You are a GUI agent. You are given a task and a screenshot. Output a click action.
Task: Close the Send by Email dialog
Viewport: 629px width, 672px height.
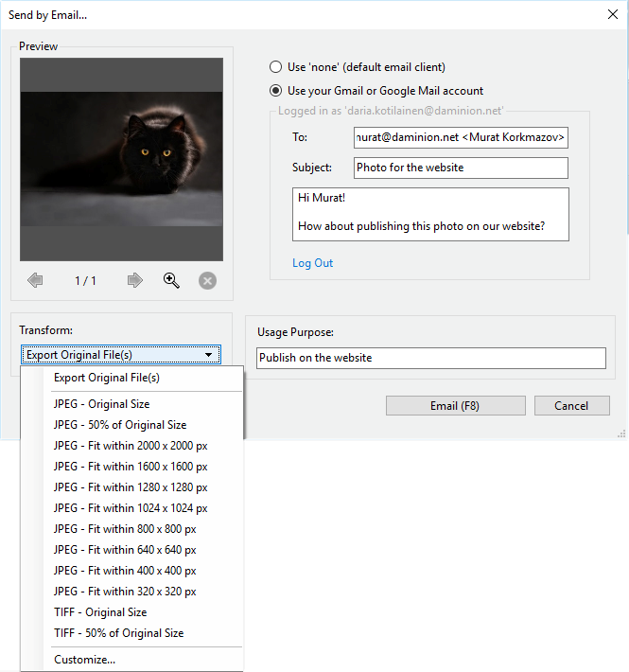613,14
